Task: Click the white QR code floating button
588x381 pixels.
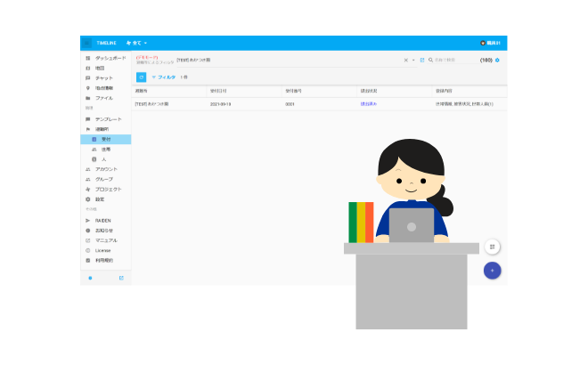Action: 493,247
